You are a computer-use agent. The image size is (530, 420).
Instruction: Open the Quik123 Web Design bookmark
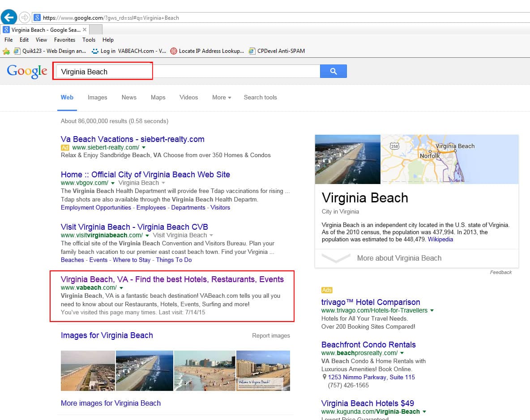tap(50, 51)
